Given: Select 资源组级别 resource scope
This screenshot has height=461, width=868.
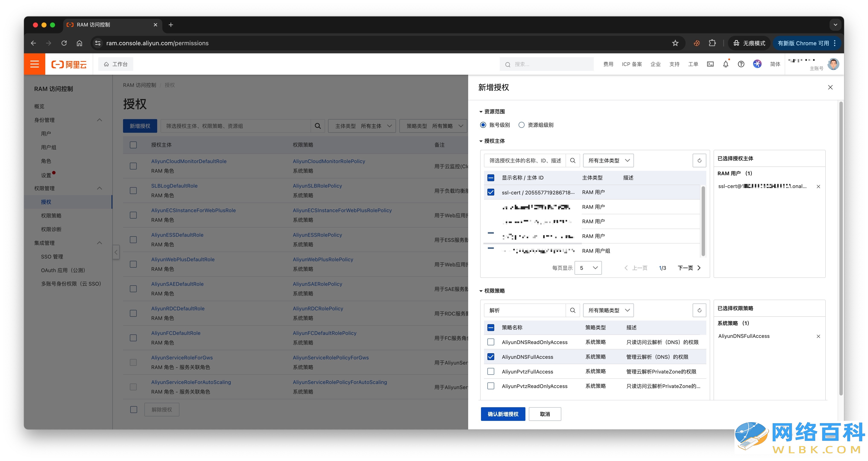Looking at the screenshot, I should [522, 125].
